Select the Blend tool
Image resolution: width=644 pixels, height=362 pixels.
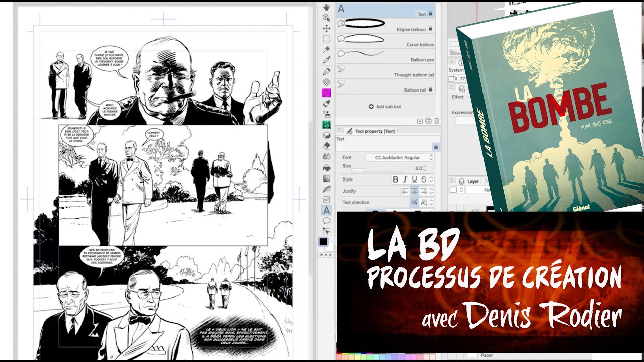326,156
